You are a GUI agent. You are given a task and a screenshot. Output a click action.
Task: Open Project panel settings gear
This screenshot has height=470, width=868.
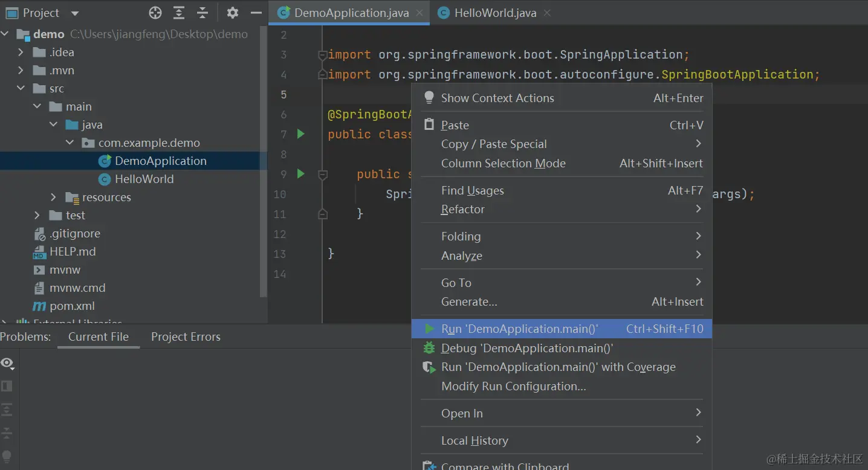233,13
